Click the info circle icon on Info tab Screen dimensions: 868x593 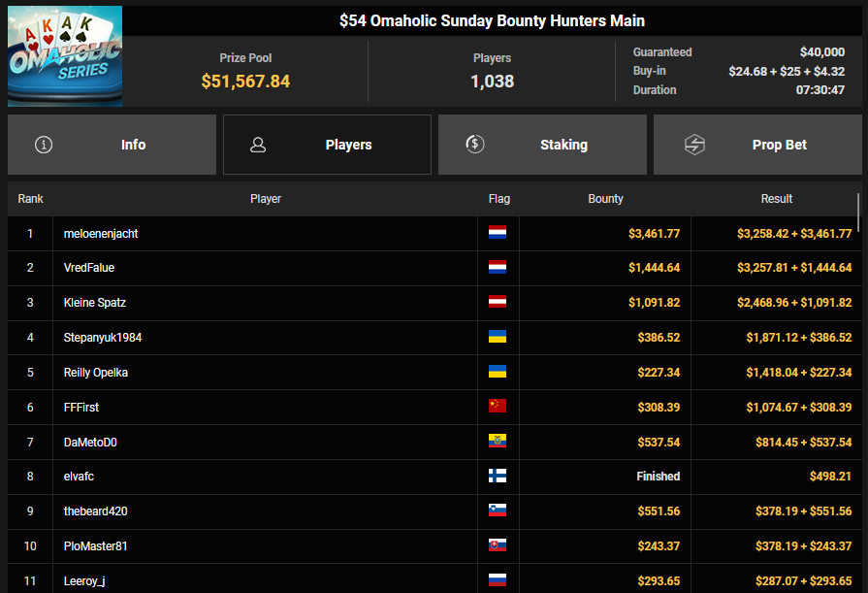coord(44,145)
